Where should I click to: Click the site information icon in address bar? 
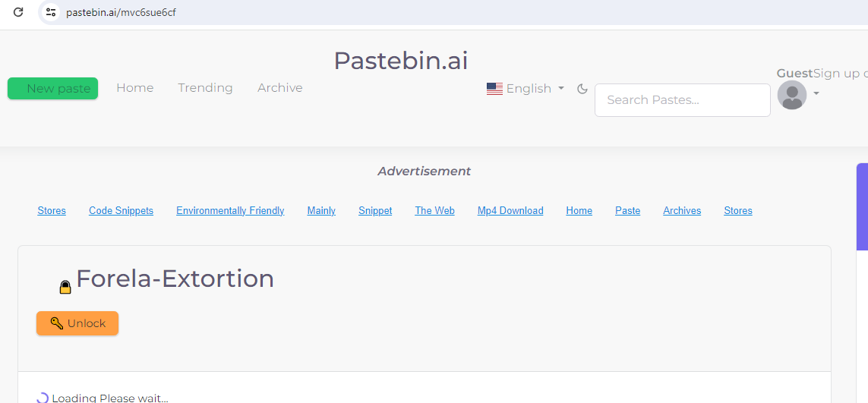51,12
